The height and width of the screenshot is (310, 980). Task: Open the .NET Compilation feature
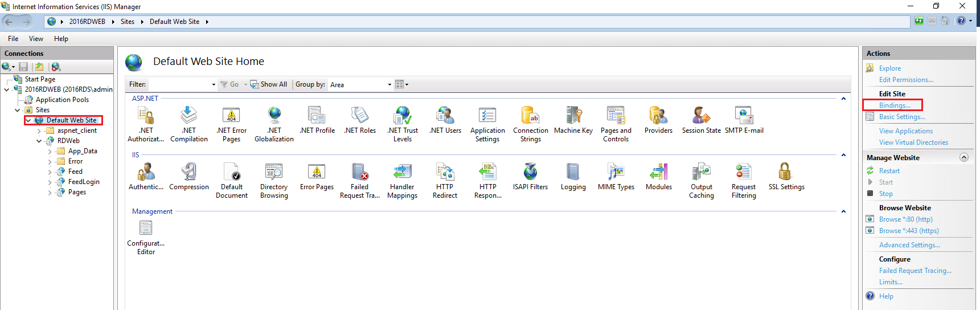pyautogui.click(x=189, y=124)
